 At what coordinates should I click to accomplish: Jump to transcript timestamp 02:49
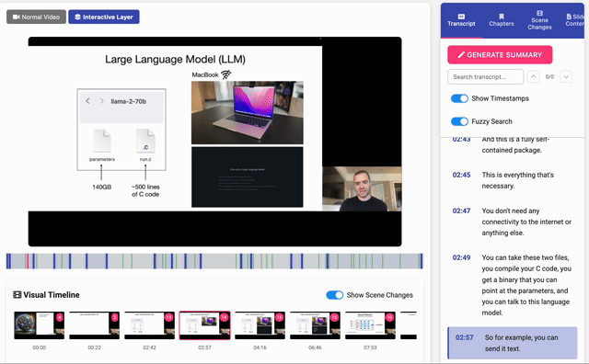(461, 257)
